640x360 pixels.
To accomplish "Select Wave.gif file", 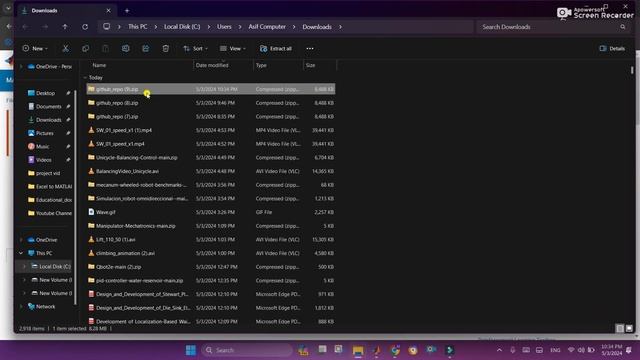I will coord(211,212).
